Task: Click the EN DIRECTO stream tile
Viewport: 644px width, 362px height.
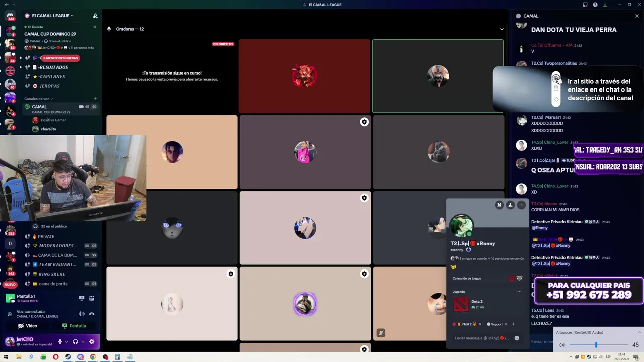Action: (x=172, y=76)
